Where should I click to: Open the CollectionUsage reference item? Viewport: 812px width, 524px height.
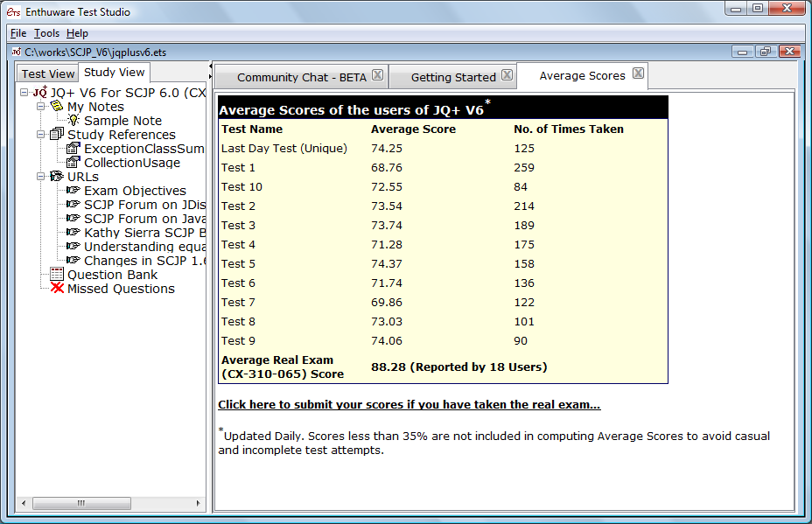coord(132,163)
